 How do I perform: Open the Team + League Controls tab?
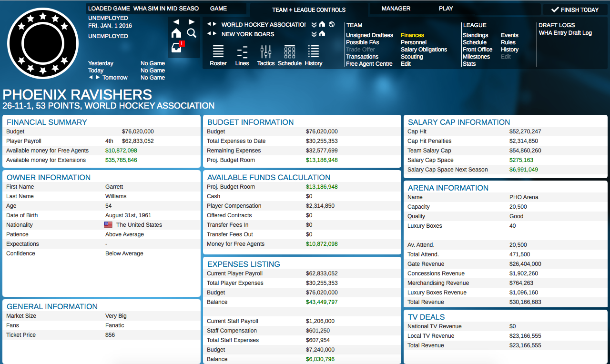pyautogui.click(x=309, y=10)
